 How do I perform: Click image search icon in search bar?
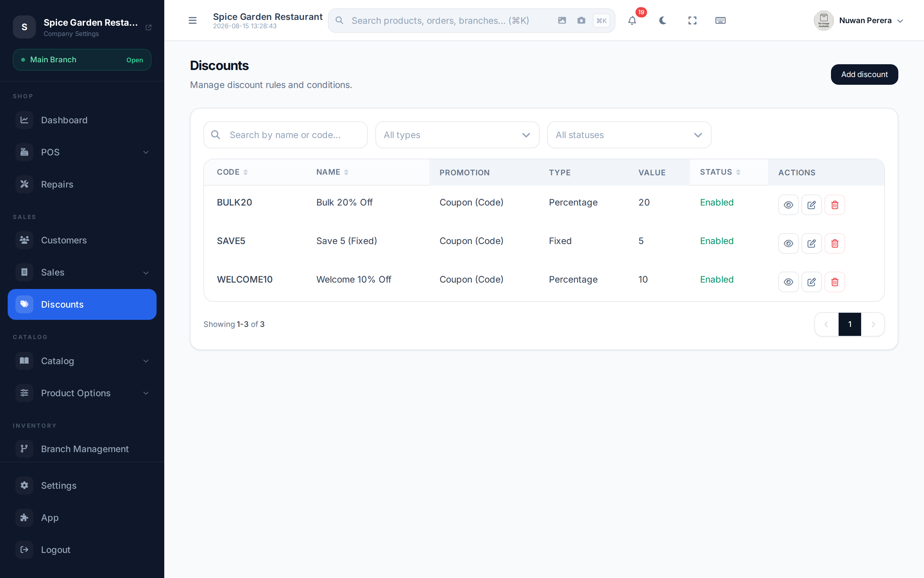(x=562, y=20)
